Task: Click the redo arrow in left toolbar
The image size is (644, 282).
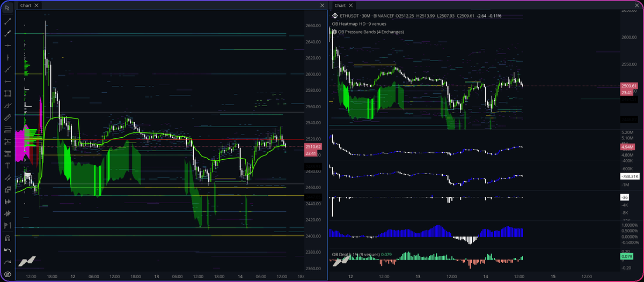Action: (8, 262)
